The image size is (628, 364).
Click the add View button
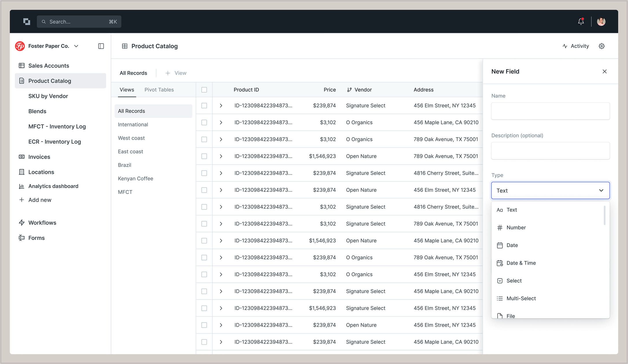[176, 73]
